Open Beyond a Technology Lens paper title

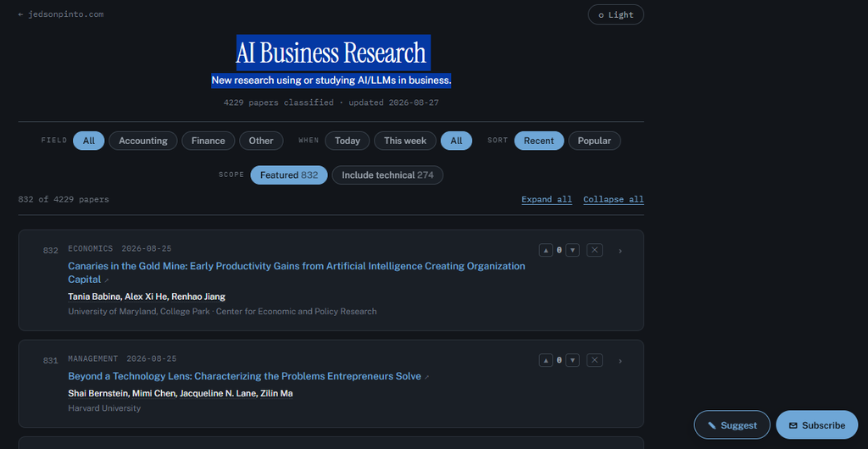point(245,376)
